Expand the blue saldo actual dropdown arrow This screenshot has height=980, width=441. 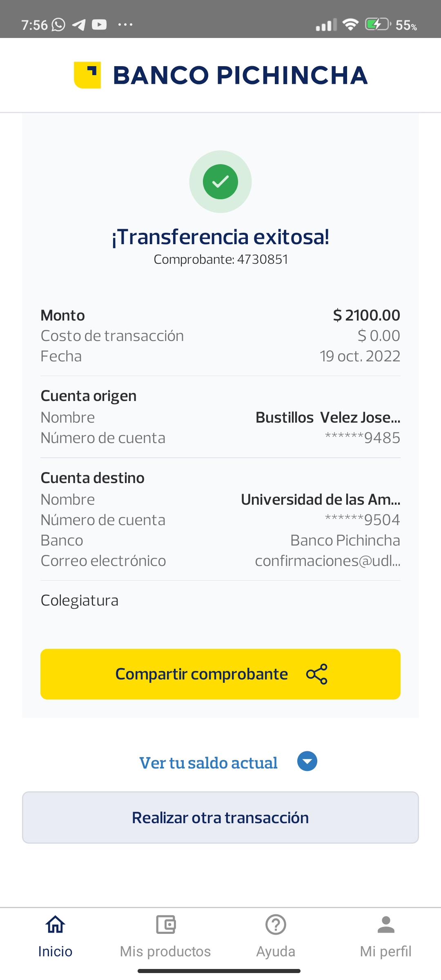click(x=307, y=761)
